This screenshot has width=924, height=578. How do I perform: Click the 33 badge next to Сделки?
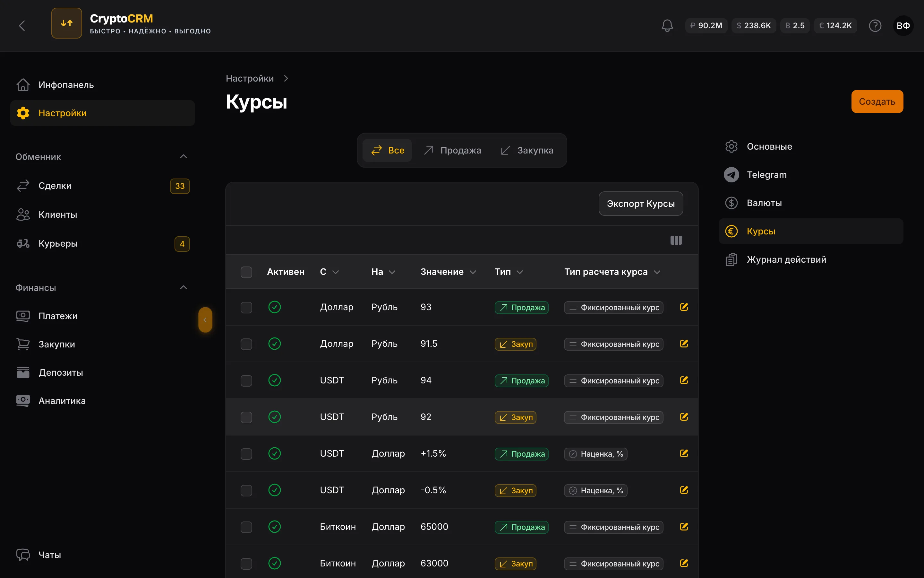[180, 186]
